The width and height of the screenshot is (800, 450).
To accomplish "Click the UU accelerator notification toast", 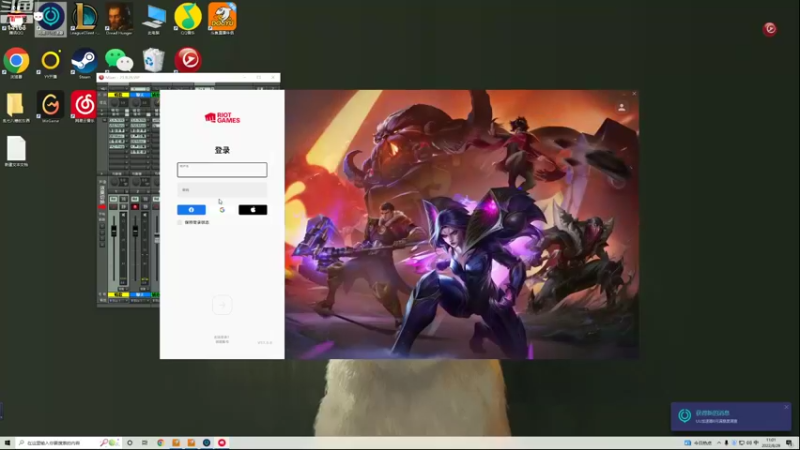I will coord(731,416).
